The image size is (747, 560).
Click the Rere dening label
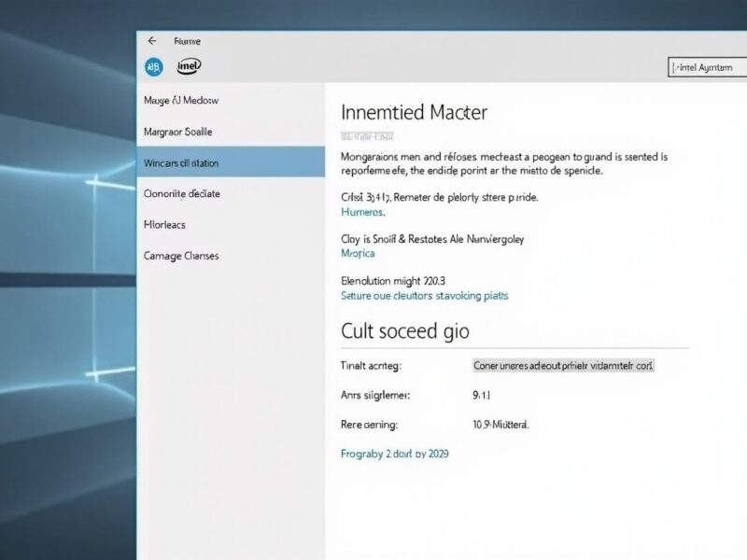[x=369, y=425]
